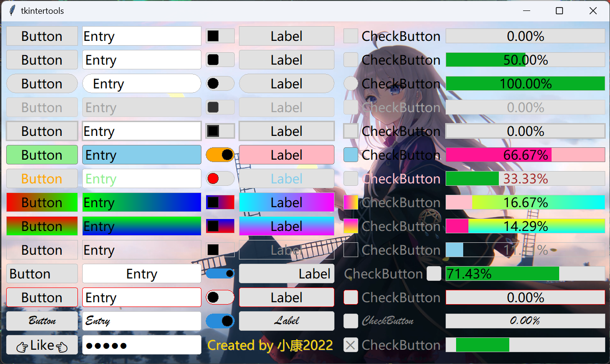Click the vertical red-to-green gradient Button
The width and height of the screenshot is (610, 364).
click(x=42, y=226)
